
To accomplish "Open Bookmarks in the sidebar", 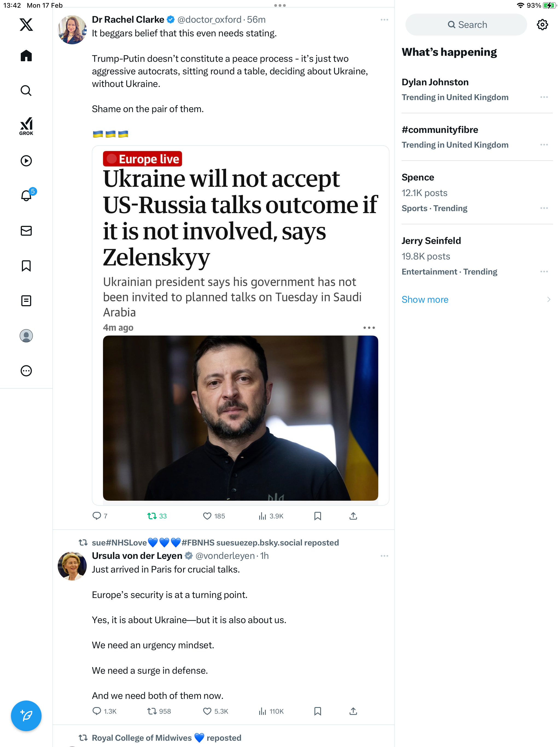I will point(26,266).
